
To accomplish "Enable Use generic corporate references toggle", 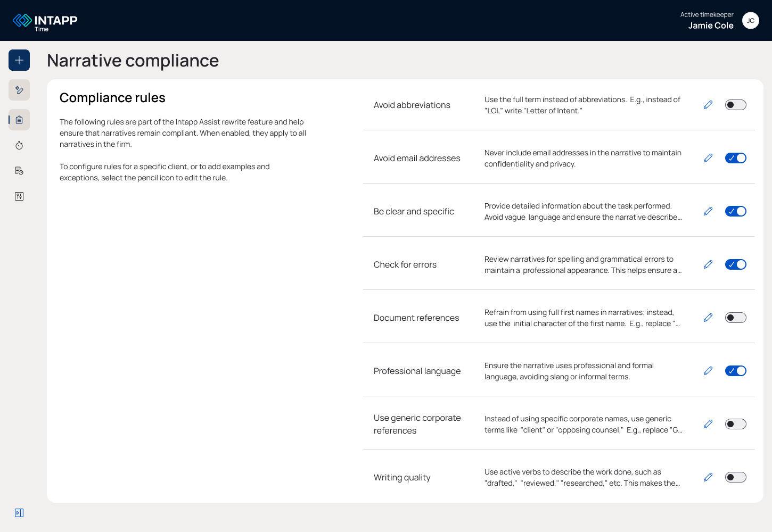I will pos(736,424).
